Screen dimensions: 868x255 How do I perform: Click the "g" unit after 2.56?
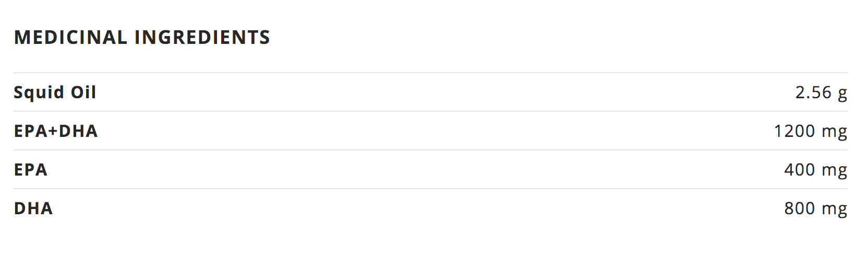click(842, 94)
